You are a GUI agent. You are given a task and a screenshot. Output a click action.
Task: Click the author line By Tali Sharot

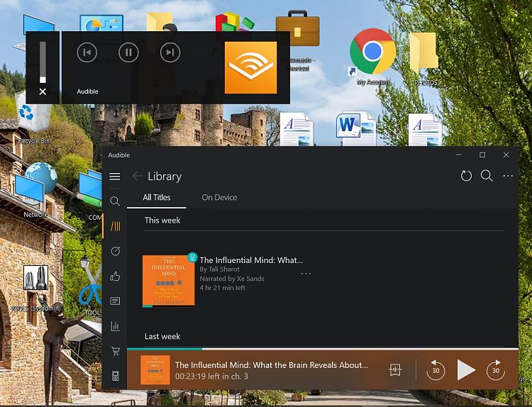point(219,269)
